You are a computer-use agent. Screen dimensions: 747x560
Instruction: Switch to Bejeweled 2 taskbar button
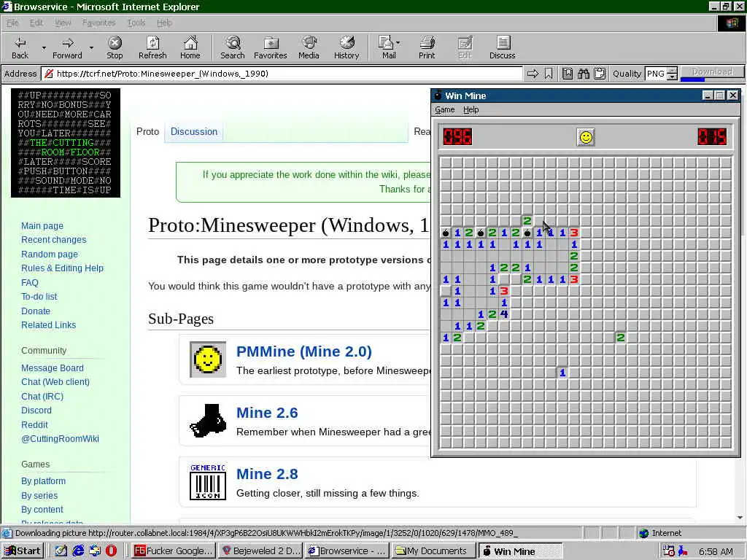[x=260, y=551]
